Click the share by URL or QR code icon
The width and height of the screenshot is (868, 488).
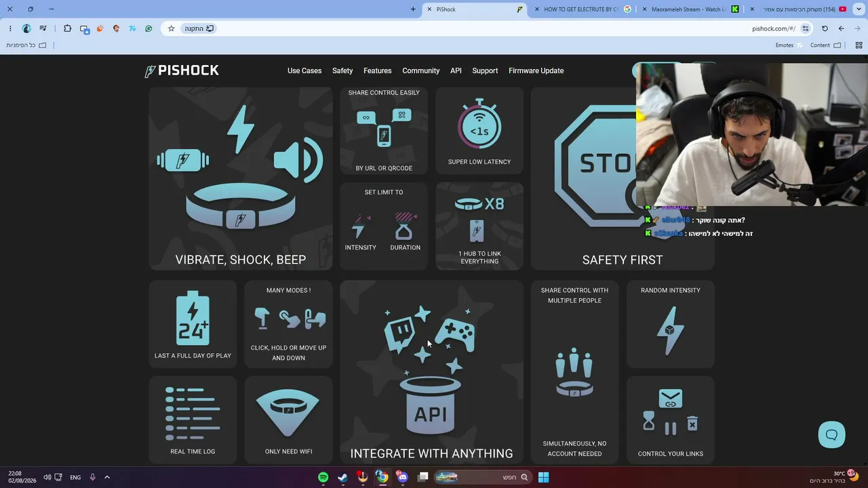pyautogui.click(x=384, y=127)
